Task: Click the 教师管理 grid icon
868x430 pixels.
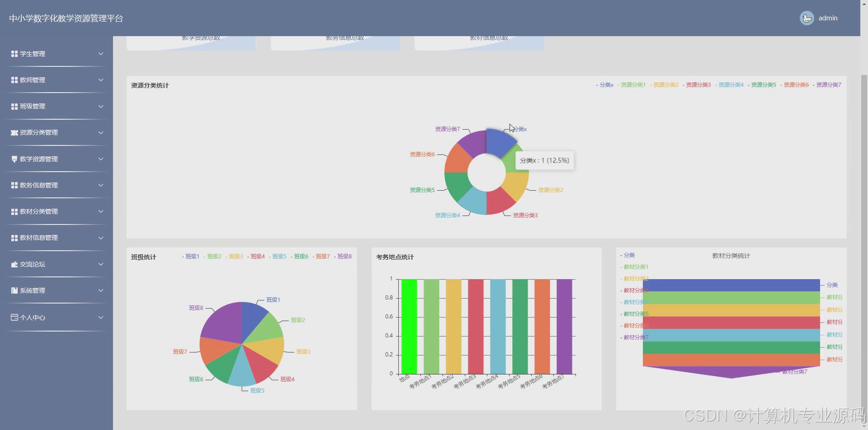Action: coord(14,80)
